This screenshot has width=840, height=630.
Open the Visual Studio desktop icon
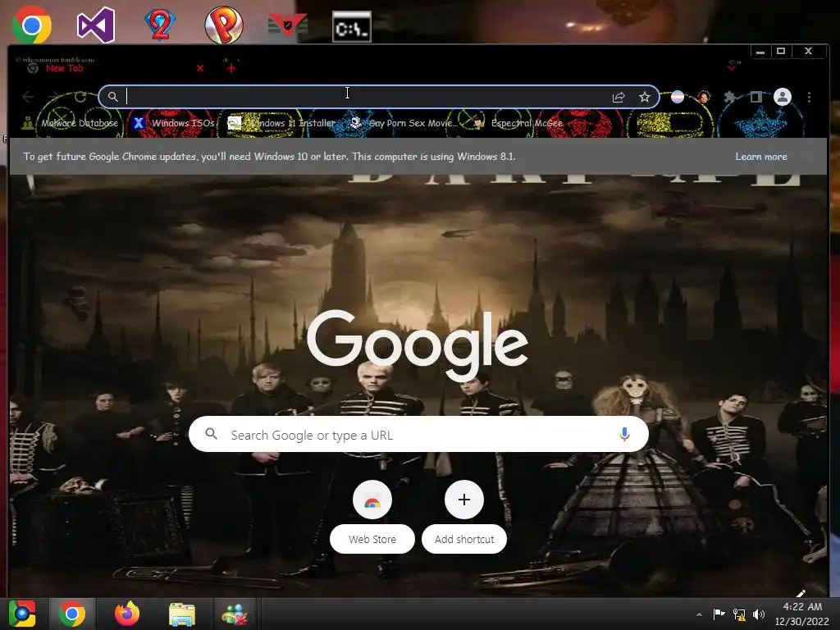96,25
